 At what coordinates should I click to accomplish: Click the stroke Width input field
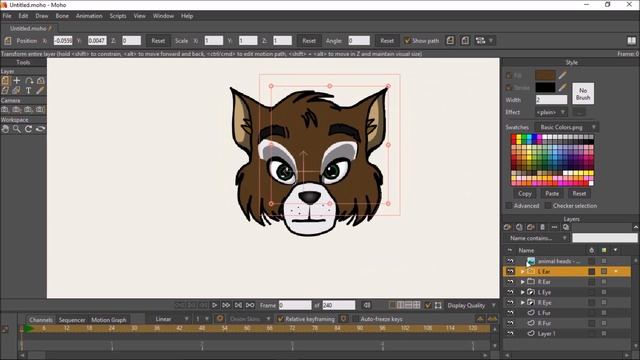coord(551,100)
